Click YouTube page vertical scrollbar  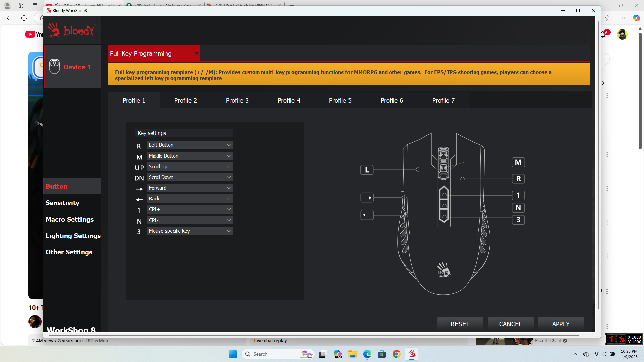click(640, 90)
